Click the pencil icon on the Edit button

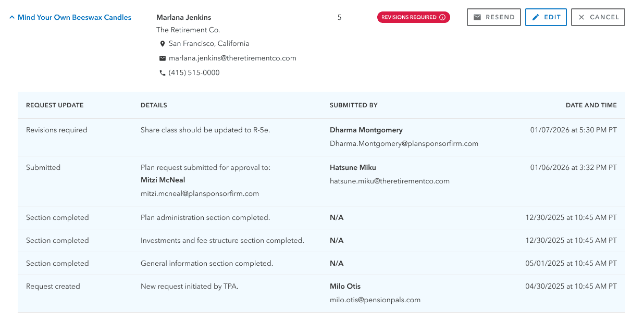pyautogui.click(x=536, y=17)
